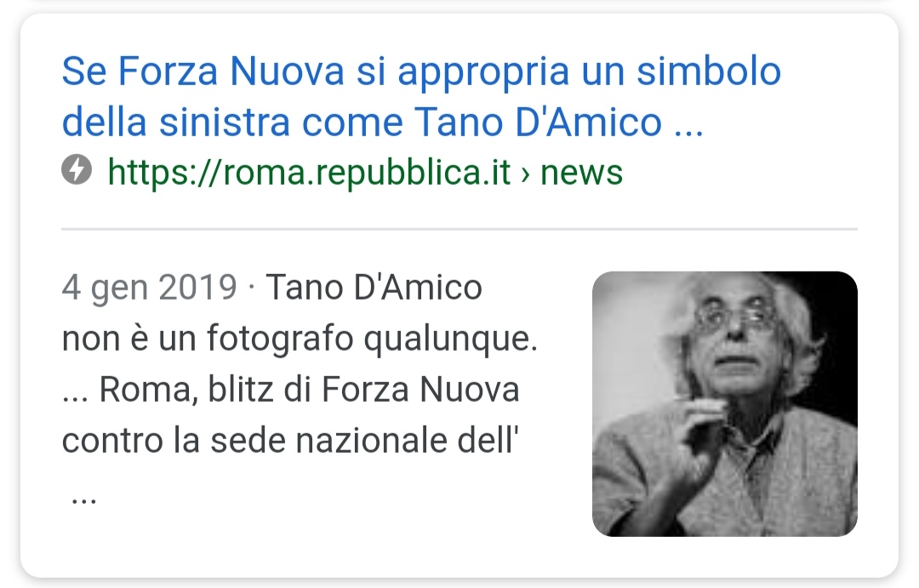Open the Tano D'Amico portrait thumbnail
The height and width of the screenshot is (588, 919).
coord(724,403)
